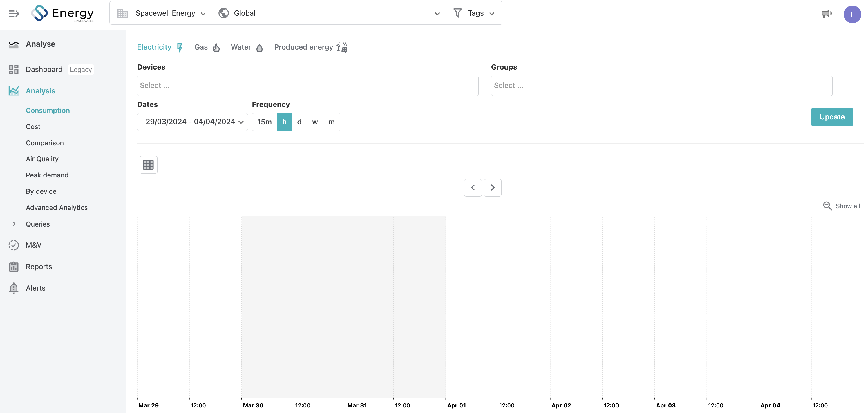This screenshot has height=413, width=868.
Task: Select daily frequency d
Action: [x=299, y=122]
